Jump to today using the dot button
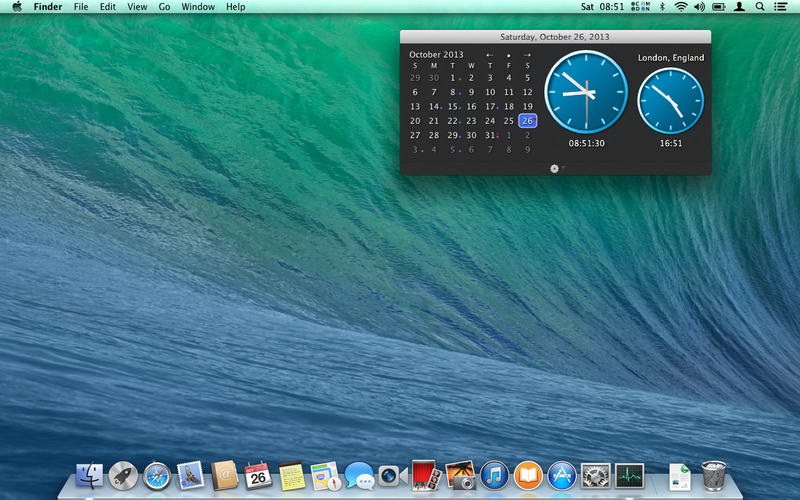 (x=508, y=55)
